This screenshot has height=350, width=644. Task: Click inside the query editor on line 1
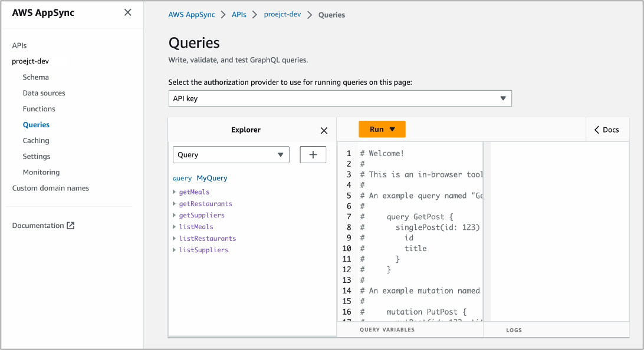click(382, 153)
